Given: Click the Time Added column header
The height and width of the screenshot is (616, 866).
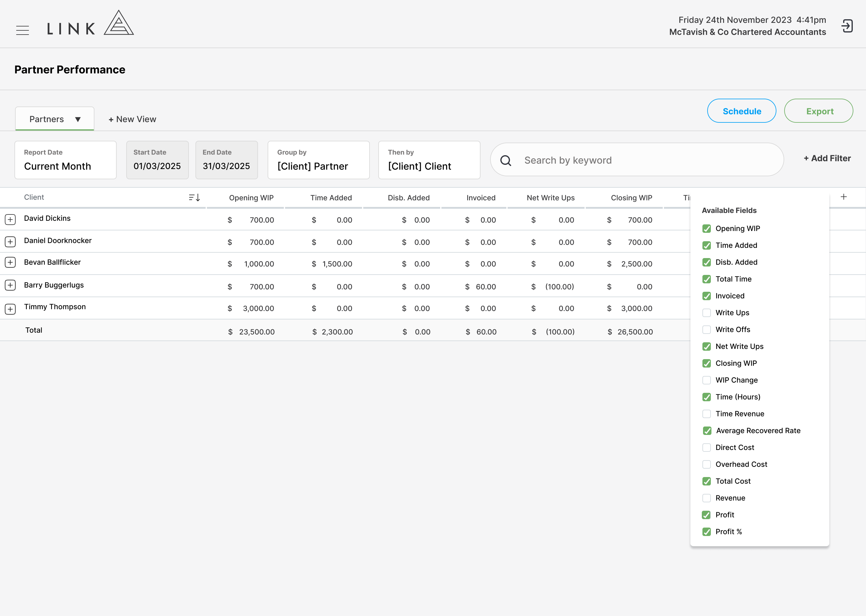Looking at the screenshot, I should [x=331, y=198].
